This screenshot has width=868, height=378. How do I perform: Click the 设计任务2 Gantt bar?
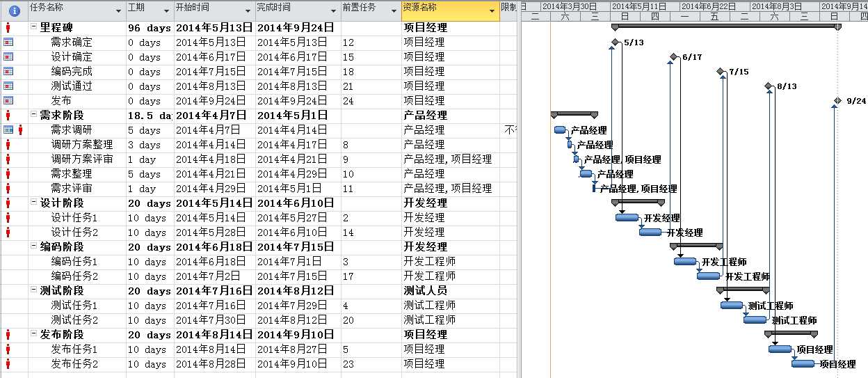coord(650,233)
